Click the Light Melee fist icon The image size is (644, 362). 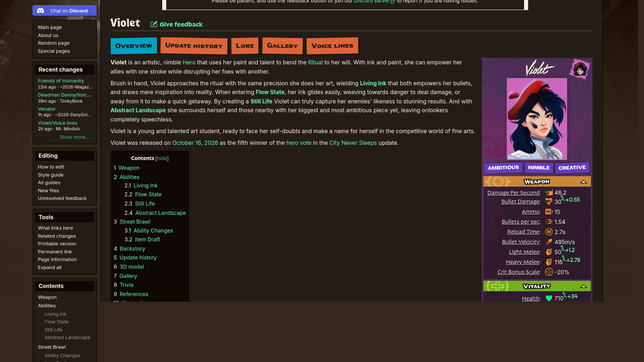pyautogui.click(x=549, y=252)
